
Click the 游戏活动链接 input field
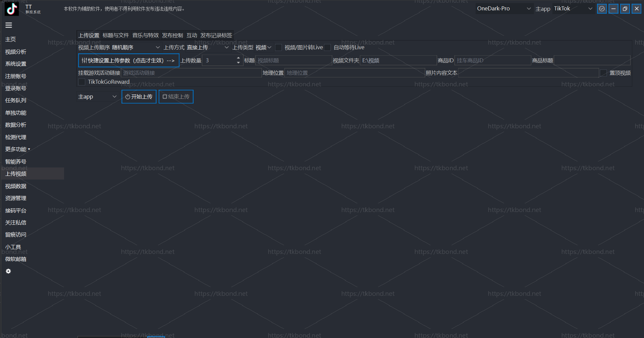pos(191,73)
